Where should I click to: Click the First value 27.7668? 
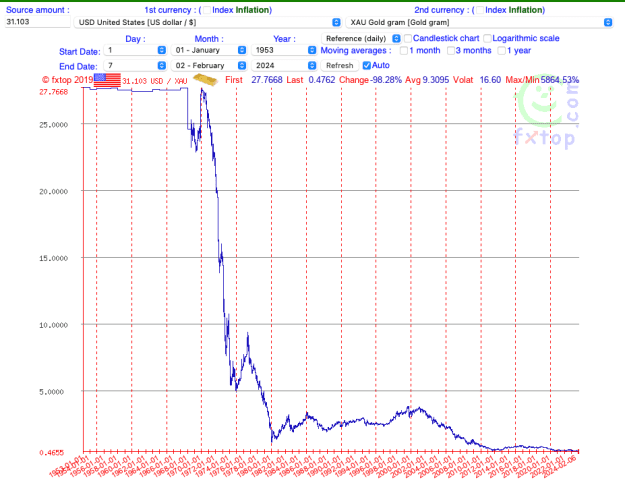click(x=267, y=80)
